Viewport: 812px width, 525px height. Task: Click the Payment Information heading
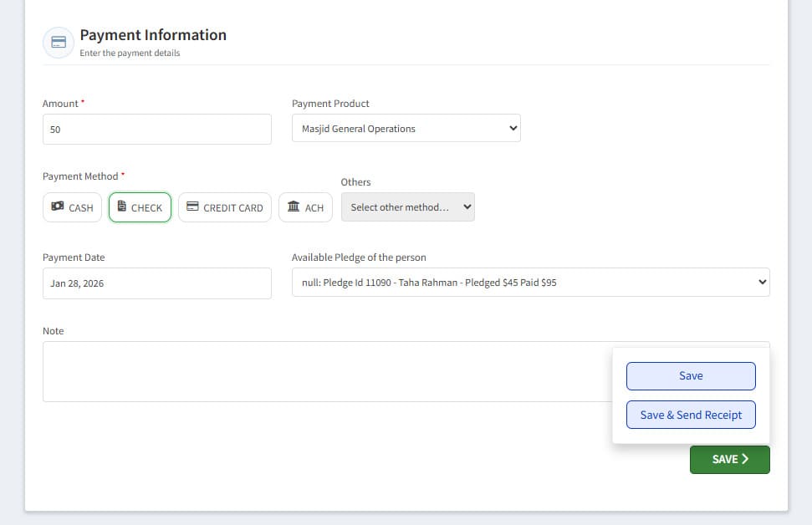tap(153, 34)
